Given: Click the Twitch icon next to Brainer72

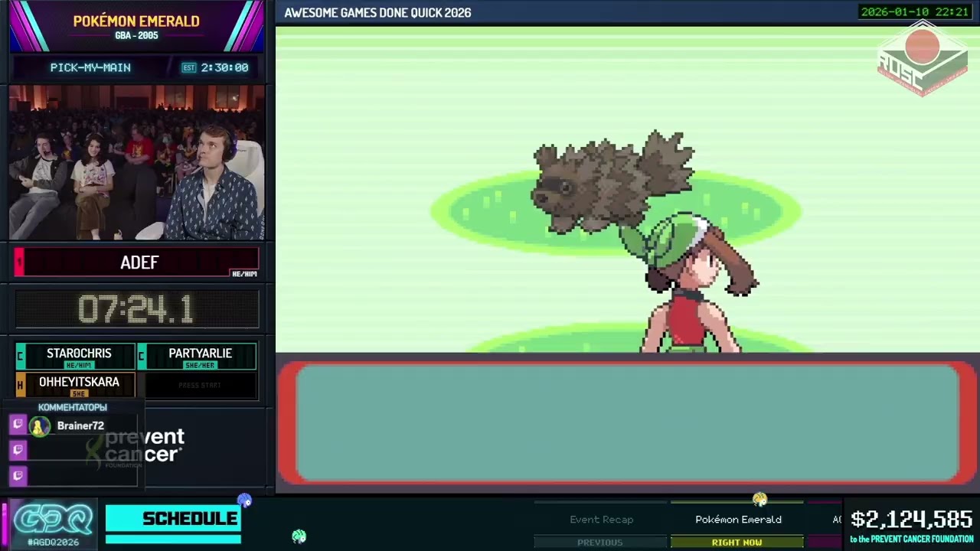Looking at the screenshot, I should point(18,425).
